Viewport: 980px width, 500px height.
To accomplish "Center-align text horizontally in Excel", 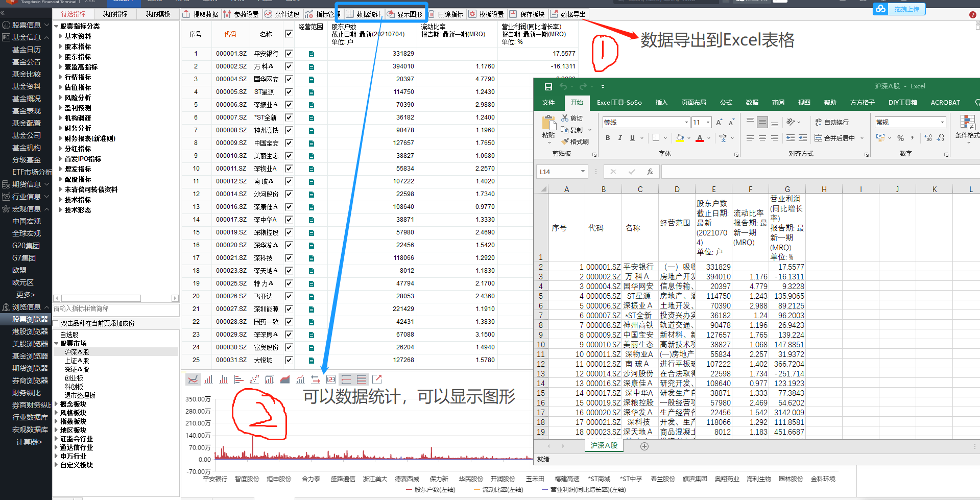I will (762, 138).
